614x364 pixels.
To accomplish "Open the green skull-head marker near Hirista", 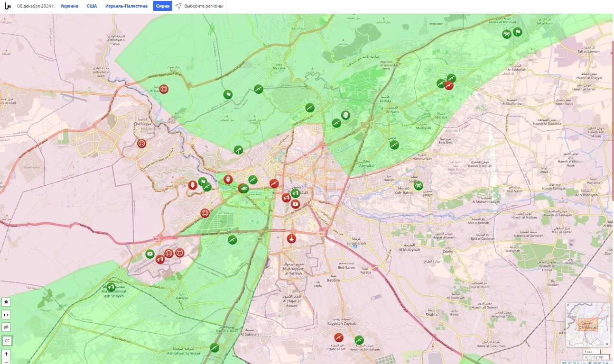I will (345, 115).
